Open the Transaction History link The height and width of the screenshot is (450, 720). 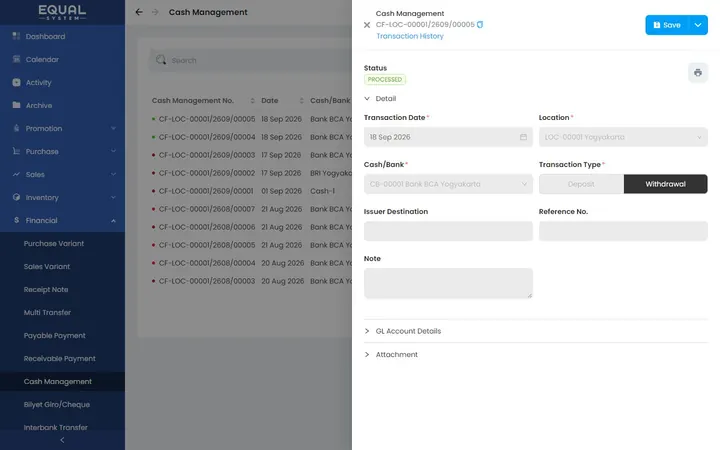[410, 36]
